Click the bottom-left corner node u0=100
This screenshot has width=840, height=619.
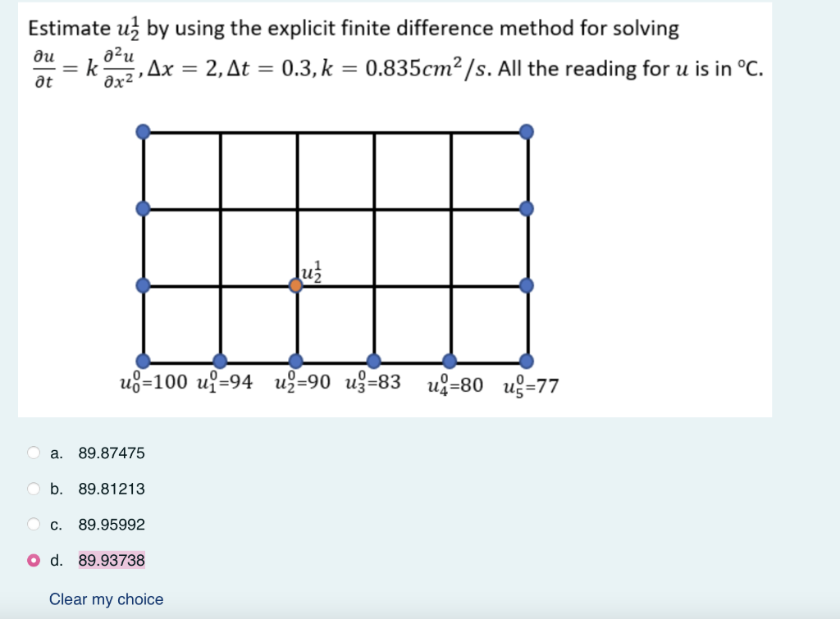[x=144, y=361]
